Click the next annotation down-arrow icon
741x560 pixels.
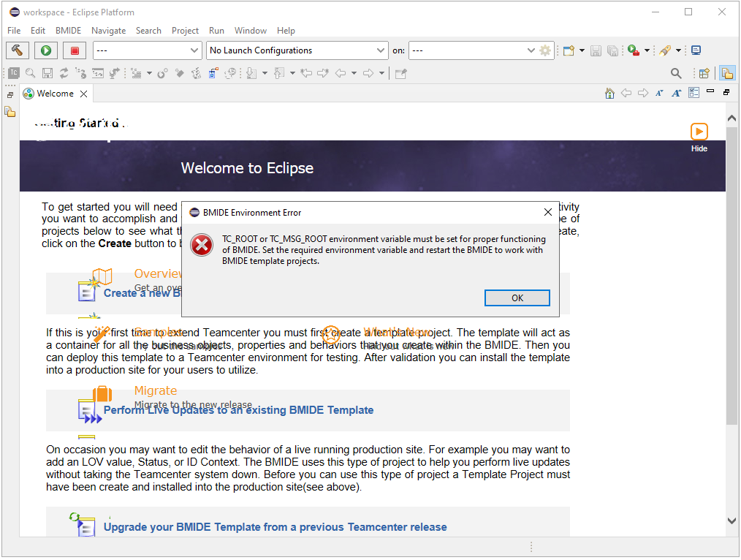pos(252,73)
